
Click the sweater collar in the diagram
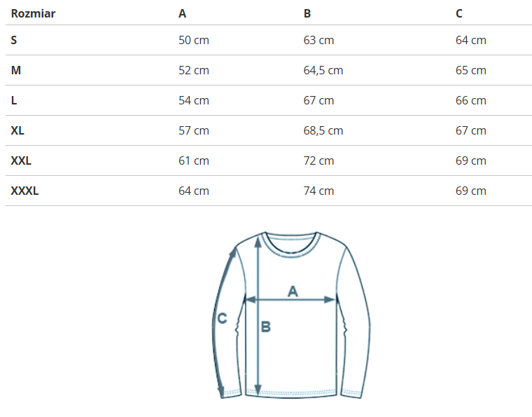click(293, 238)
